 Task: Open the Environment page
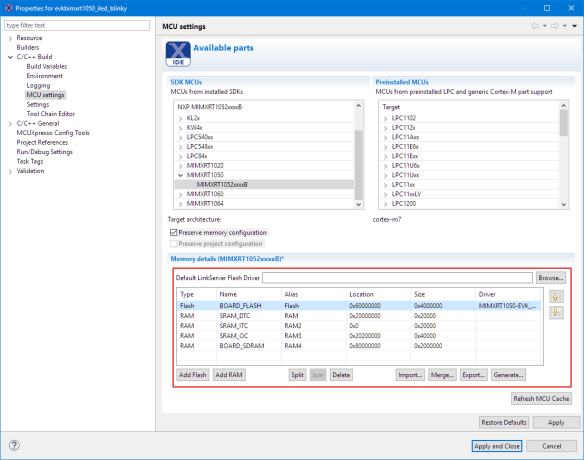(x=44, y=76)
